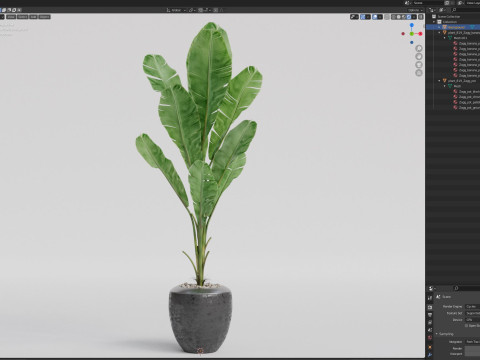Choose Subtract selection mode icon
The image size is (480, 360).
point(9,10)
